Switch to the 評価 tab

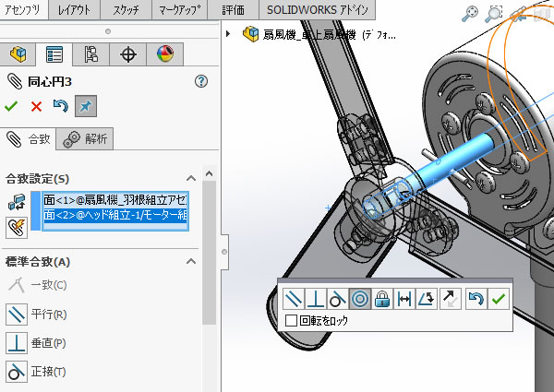(x=234, y=10)
